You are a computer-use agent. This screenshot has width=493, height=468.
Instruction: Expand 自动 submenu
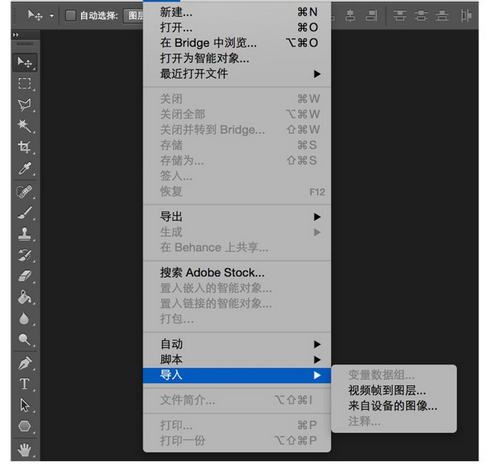[x=237, y=344]
